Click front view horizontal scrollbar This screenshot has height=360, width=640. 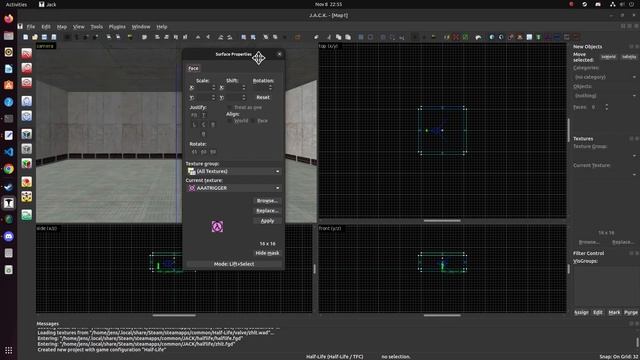442,315
